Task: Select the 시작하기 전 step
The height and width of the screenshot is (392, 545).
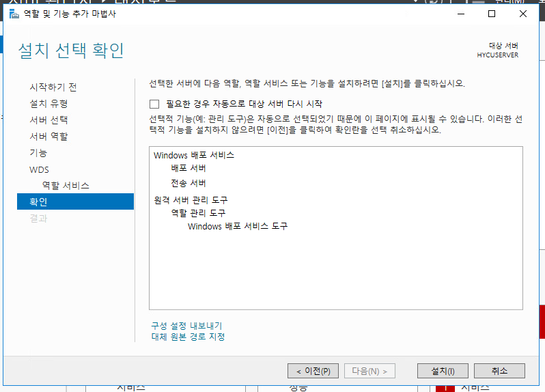Action: click(x=53, y=87)
